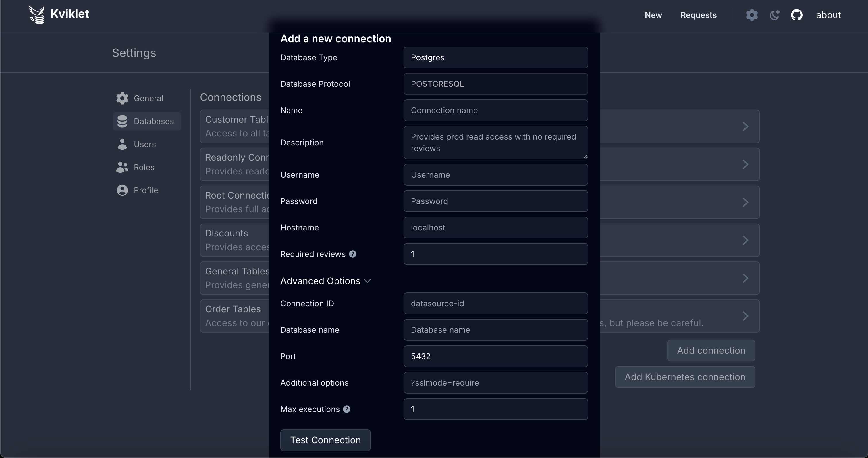This screenshot has height=458, width=868.
Task: Click the Kviklet bird logo
Action: (x=37, y=15)
